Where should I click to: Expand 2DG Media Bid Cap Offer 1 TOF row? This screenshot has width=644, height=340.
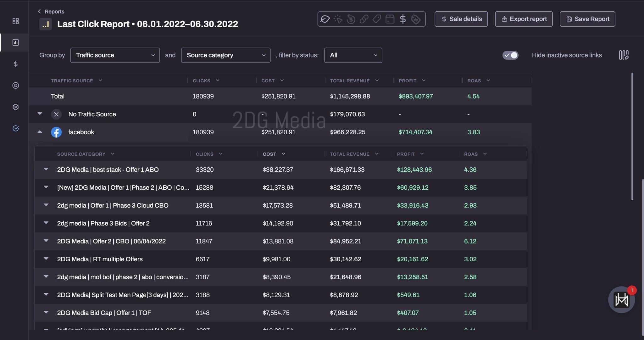point(46,313)
